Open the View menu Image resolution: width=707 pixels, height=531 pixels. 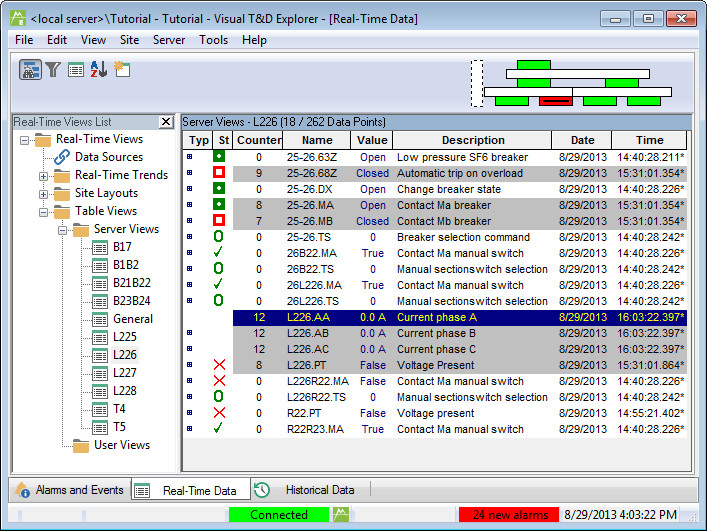click(93, 40)
